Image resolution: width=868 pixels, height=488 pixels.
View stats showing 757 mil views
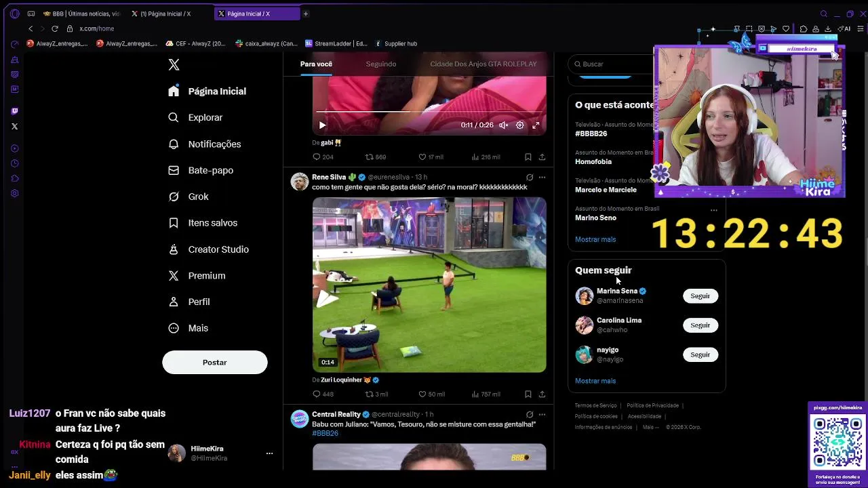click(486, 394)
